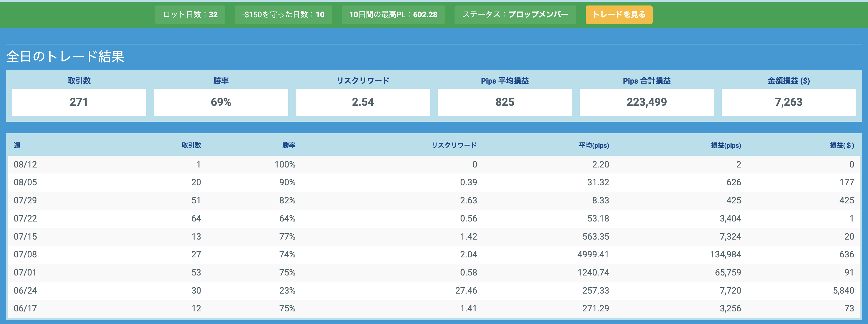
Task: Click the 134,984 pips profit cell
Action: (x=726, y=255)
